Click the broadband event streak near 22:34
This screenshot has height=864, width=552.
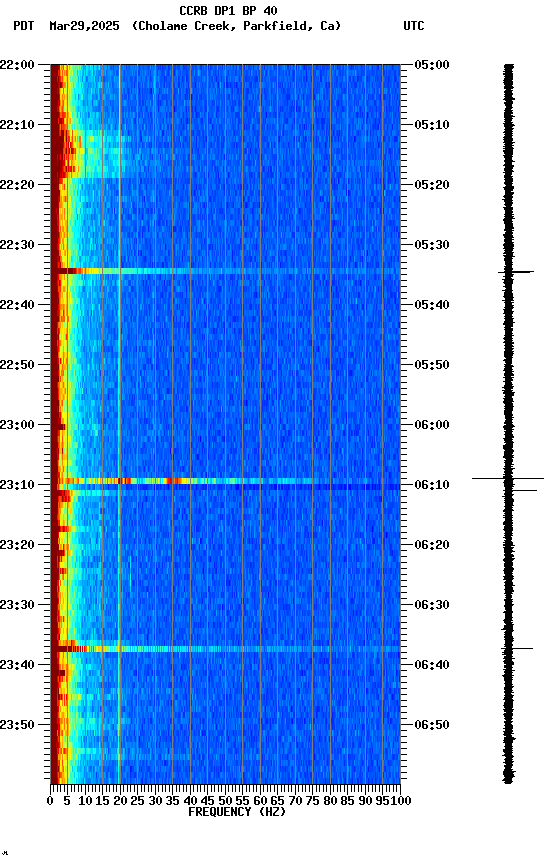pyautogui.click(x=225, y=271)
